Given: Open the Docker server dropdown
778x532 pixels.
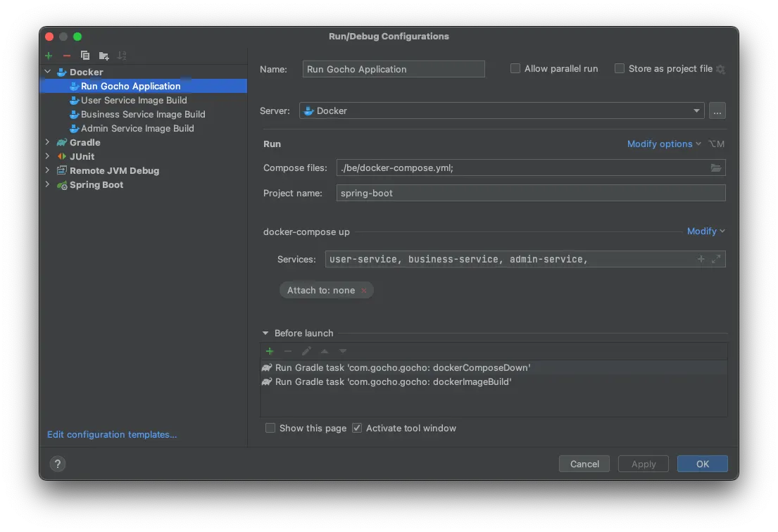Looking at the screenshot, I should [x=696, y=110].
